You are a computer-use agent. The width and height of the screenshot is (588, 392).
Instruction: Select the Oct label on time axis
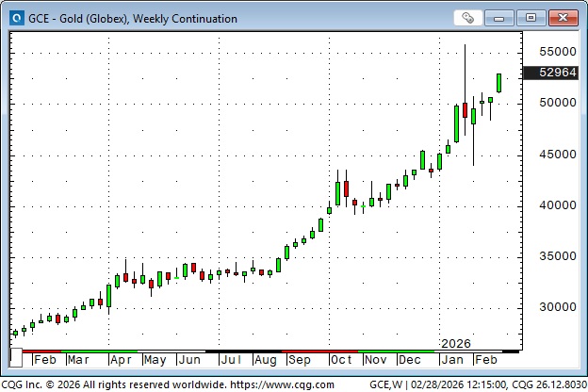[340, 360]
